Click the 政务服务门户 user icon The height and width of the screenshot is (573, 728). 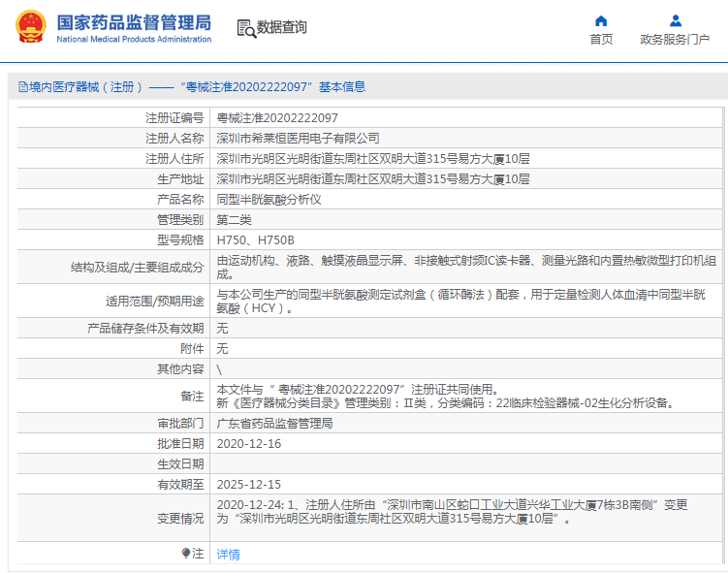(675, 21)
